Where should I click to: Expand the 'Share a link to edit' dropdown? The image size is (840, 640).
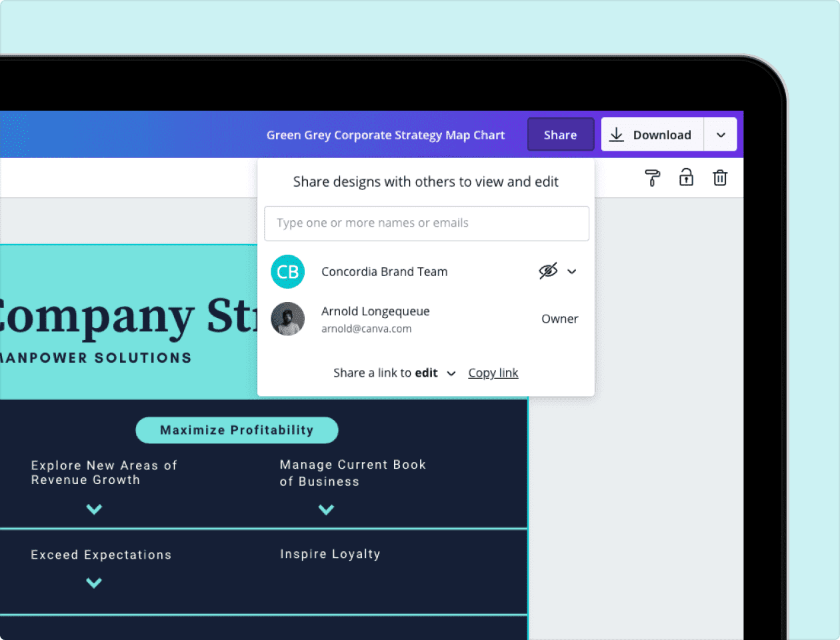pos(451,373)
